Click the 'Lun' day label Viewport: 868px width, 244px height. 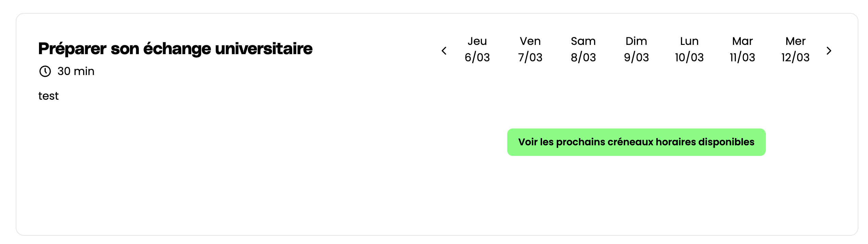(689, 41)
